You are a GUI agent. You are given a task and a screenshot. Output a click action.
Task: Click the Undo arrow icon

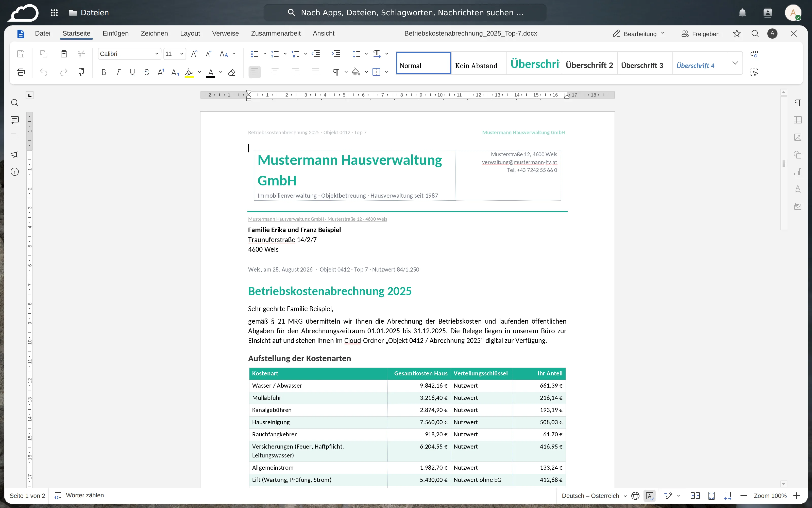point(44,72)
